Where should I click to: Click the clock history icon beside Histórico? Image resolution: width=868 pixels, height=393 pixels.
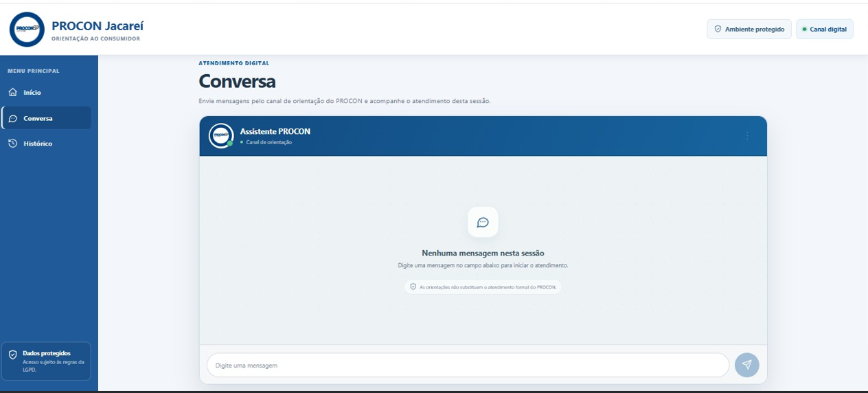point(12,144)
